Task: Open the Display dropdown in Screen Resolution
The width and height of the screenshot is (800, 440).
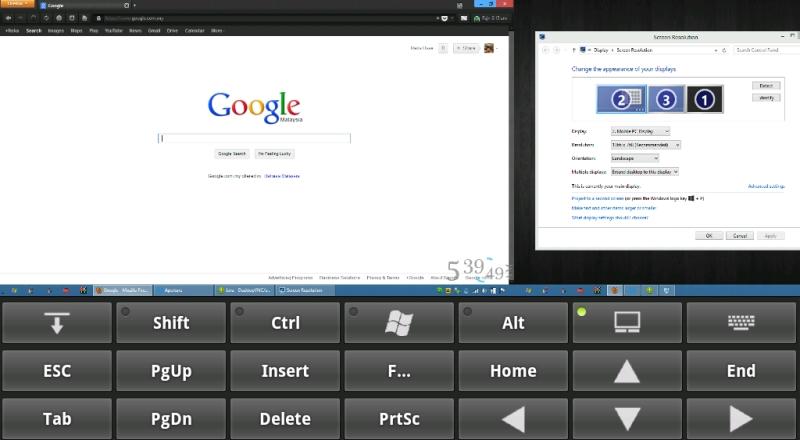Action: (640, 131)
